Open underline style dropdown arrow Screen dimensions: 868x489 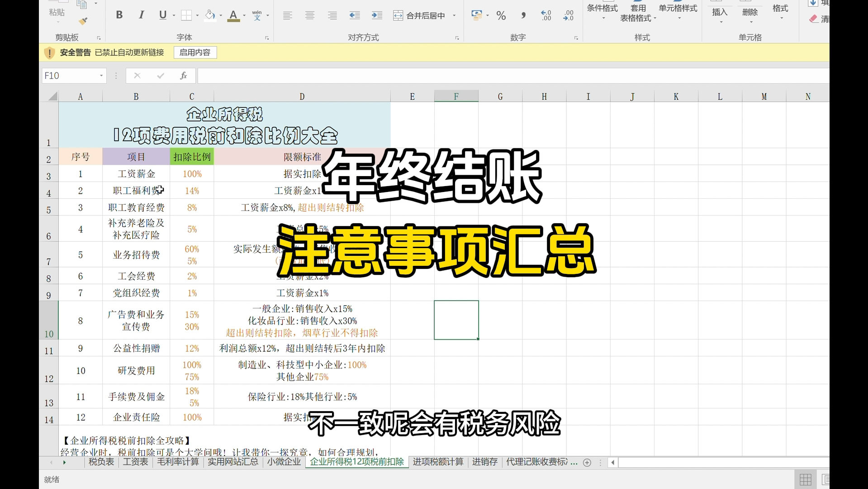click(x=174, y=15)
